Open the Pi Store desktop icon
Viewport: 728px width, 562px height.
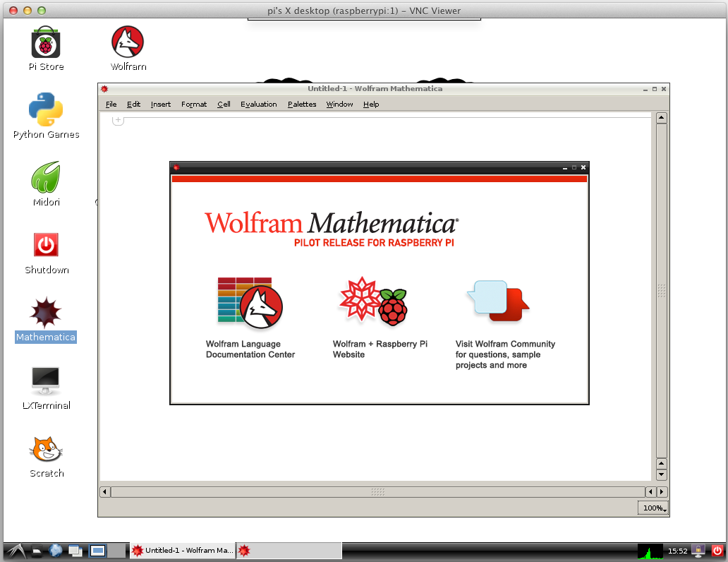click(46, 43)
